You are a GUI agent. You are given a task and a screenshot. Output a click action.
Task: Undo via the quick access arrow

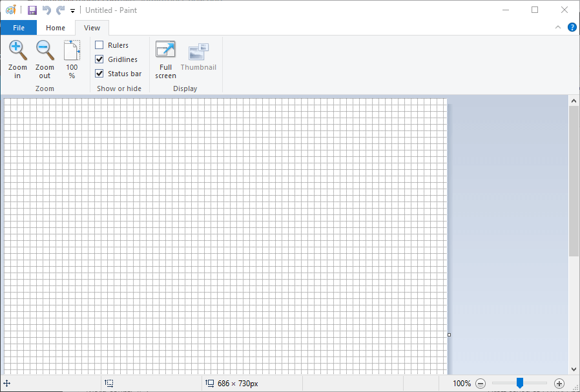point(47,10)
